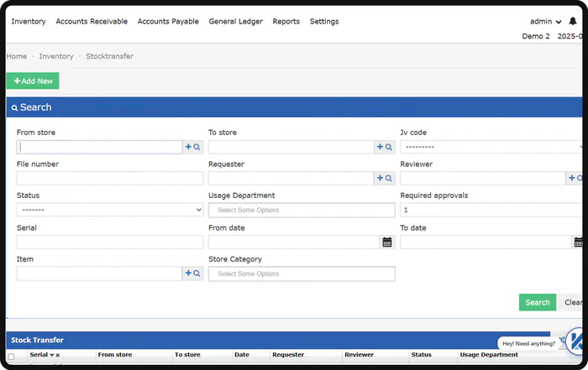Screen dimensions: 588x370
Task: Sort by Status column header
Action: point(421,355)
